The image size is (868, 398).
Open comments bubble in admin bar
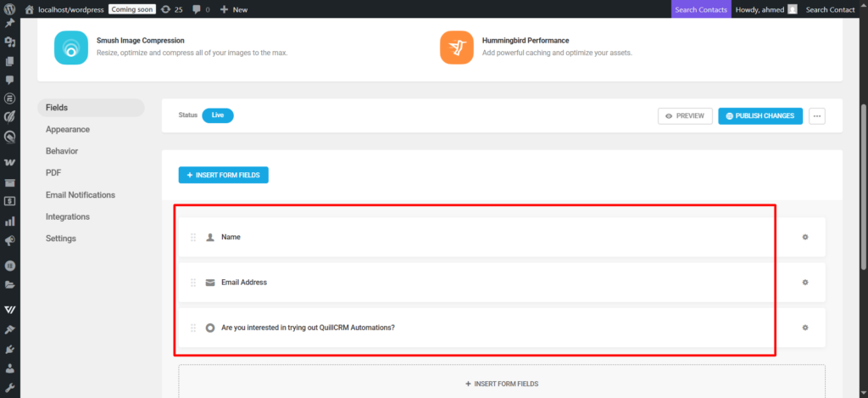(198, 9)
